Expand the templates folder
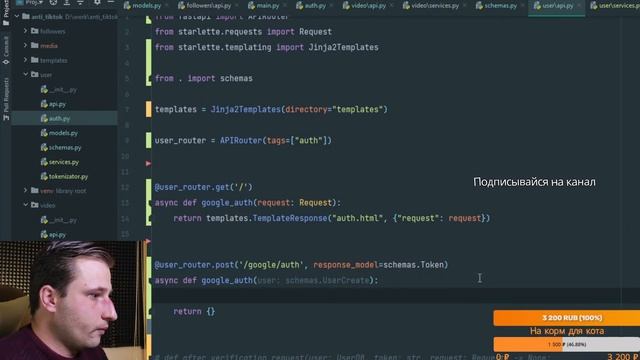This screenshot has width=640, height=360. tap(25, 60)
